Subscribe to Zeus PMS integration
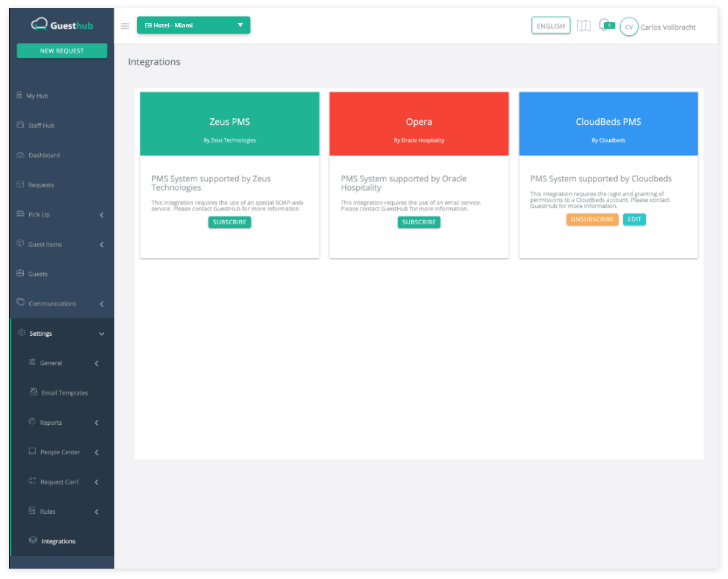 [x=229, y=222]
